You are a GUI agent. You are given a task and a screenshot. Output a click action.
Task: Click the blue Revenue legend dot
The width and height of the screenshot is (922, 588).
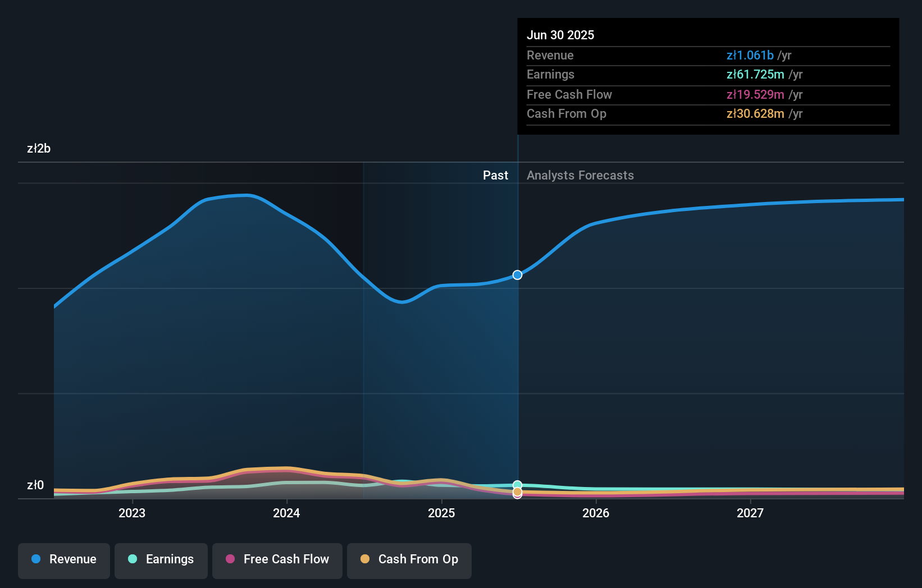coord(37,559)
